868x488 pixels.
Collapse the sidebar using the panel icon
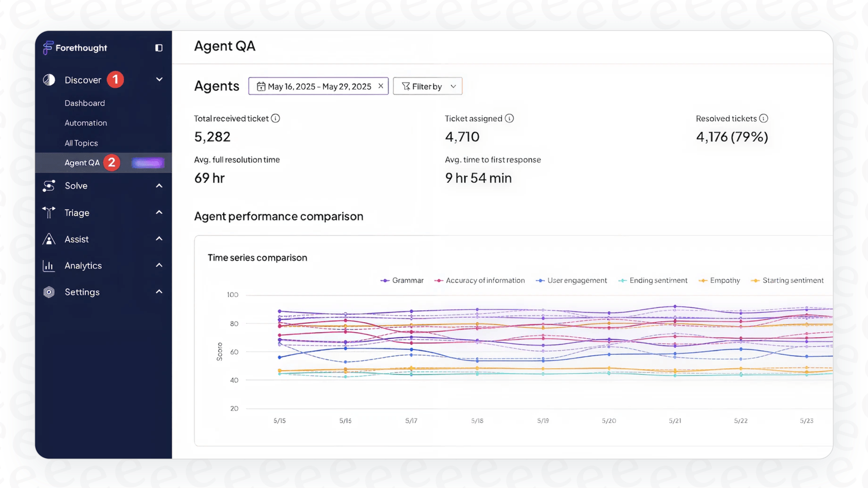coord(159,48)
